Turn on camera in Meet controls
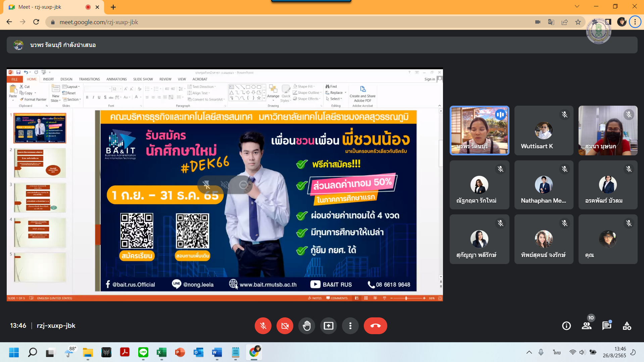 (x=285, y=326)
